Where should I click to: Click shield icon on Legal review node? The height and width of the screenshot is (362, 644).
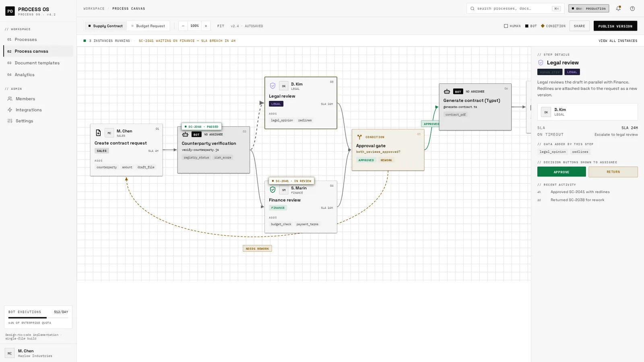tap(272, 86)
